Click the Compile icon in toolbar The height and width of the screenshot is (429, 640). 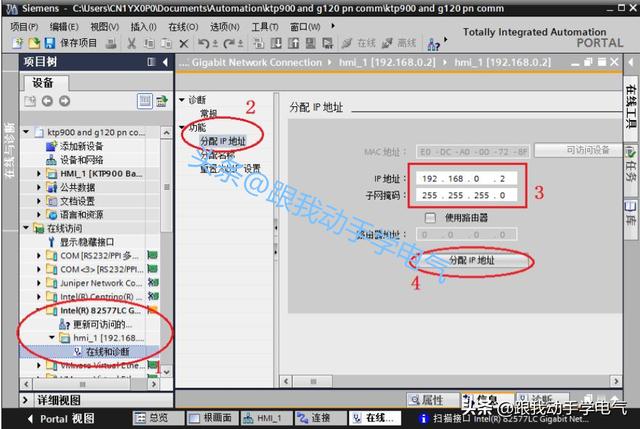[258, 43]
